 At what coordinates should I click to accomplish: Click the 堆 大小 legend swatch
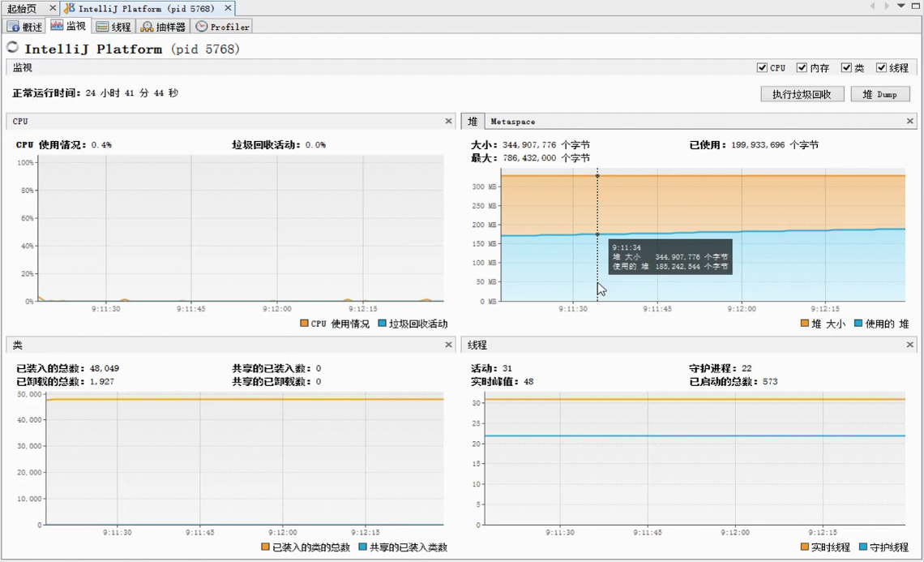(804, 323)
